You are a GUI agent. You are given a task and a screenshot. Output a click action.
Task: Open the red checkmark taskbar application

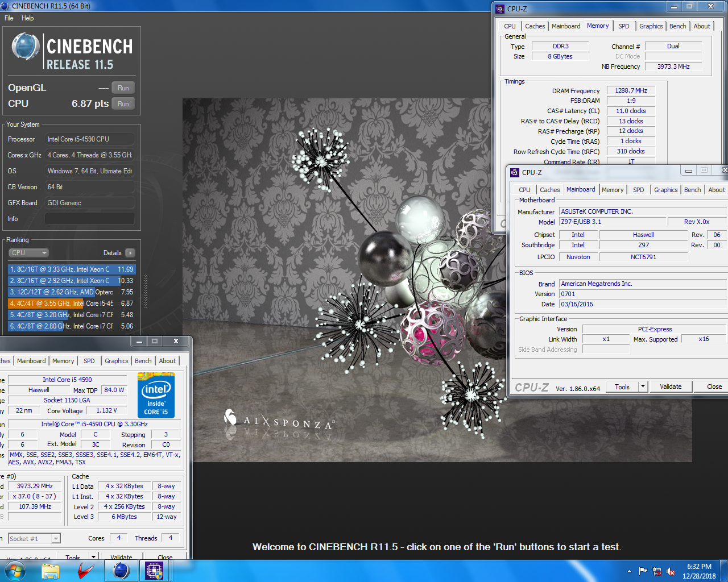(x=85, y=571)
